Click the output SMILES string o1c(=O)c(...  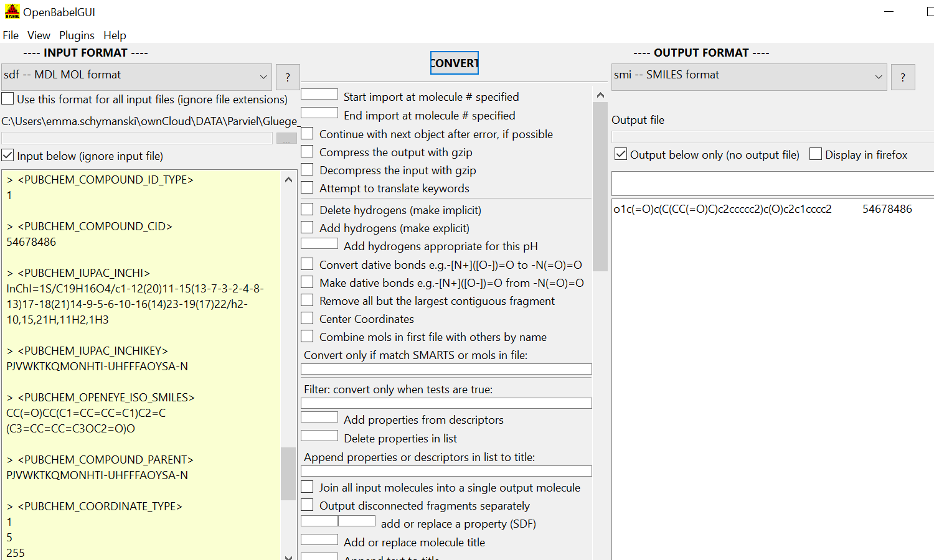723,209
